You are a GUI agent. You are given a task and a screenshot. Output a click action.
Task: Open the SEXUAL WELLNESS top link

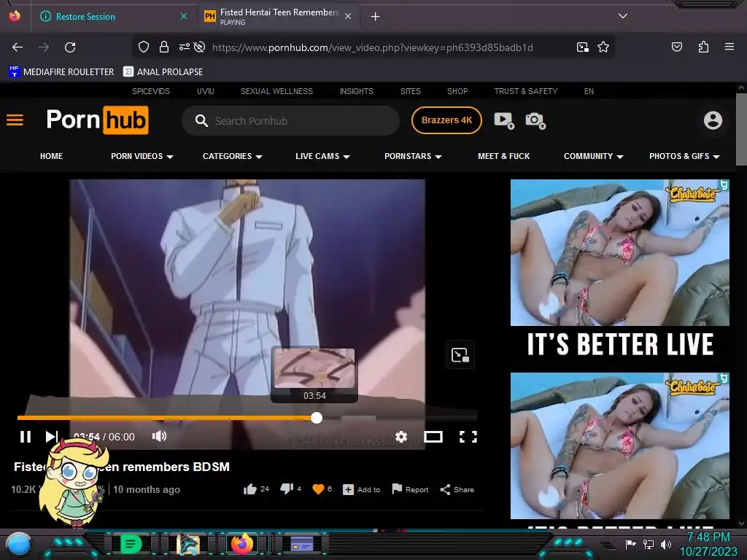click(x=276, y=91)
